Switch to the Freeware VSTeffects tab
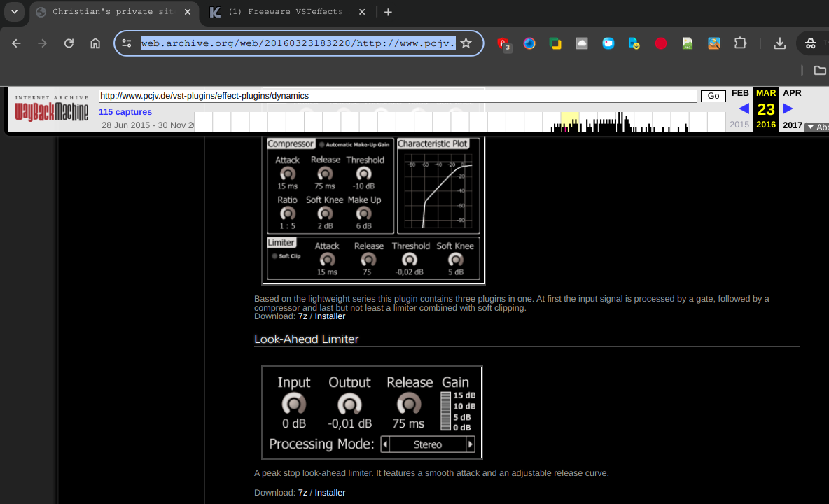The height and width of the screenshot is (504, 829). click(x=286, y=12)
